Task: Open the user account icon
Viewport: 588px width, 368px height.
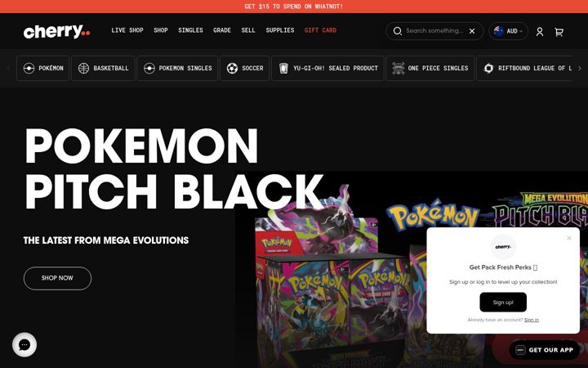Action: pos(540,32)
